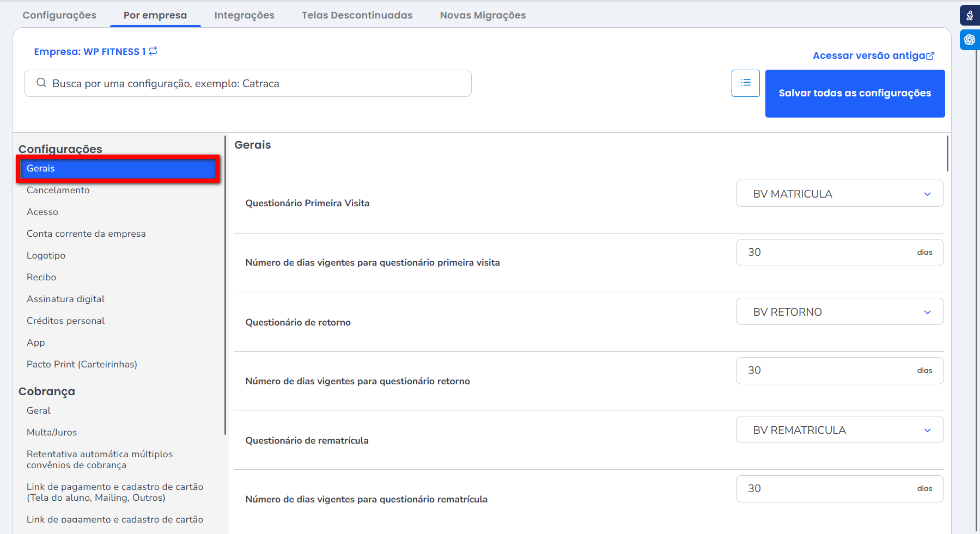Click the external link icon beside Acessar versão antiga
This screenshot has height=534, width=980.
(x=930, y=56)
